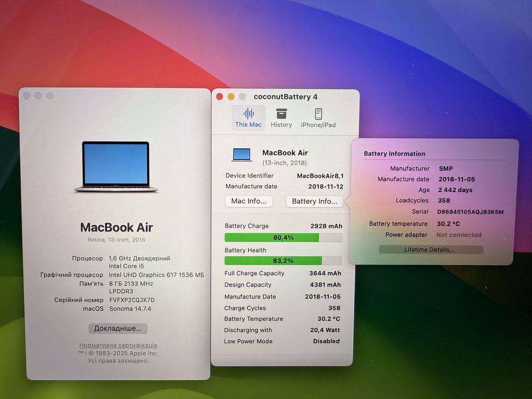Click the MacBook image in About This Mac
Screen dimensions: 532x399
(116, 167)
